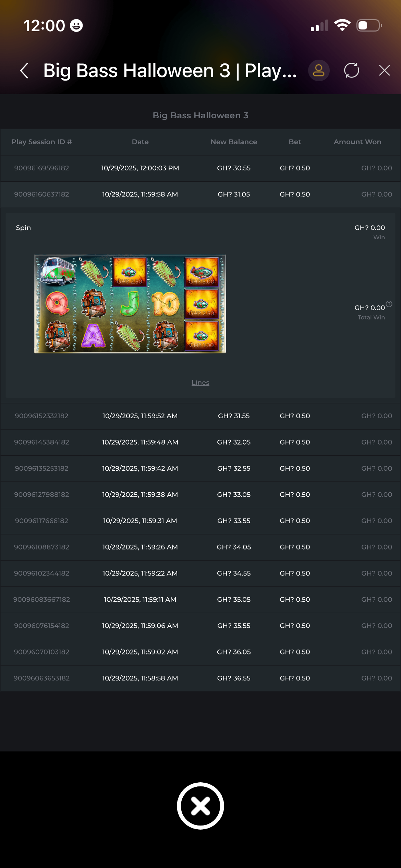Click the GH? 5.00 fish symbol
401x868 pixels.
coord(202,272)
